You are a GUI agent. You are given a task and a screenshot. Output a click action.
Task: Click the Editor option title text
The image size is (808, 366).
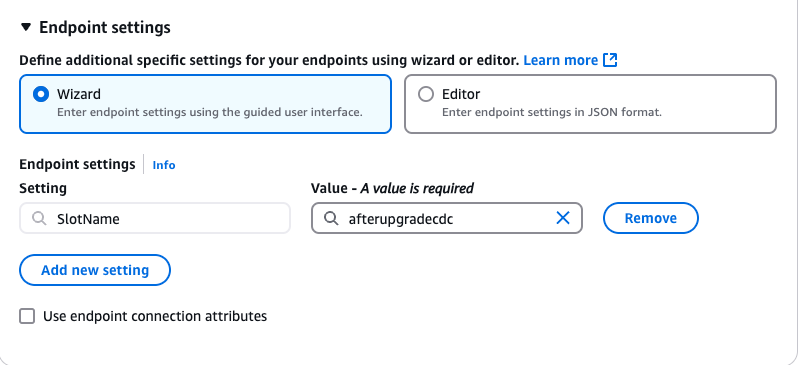[x=461, y=94]
